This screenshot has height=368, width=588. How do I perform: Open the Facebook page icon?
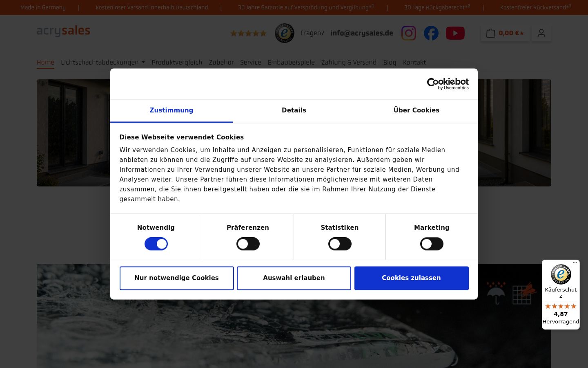pyautogui.click(x=431, y=33)
